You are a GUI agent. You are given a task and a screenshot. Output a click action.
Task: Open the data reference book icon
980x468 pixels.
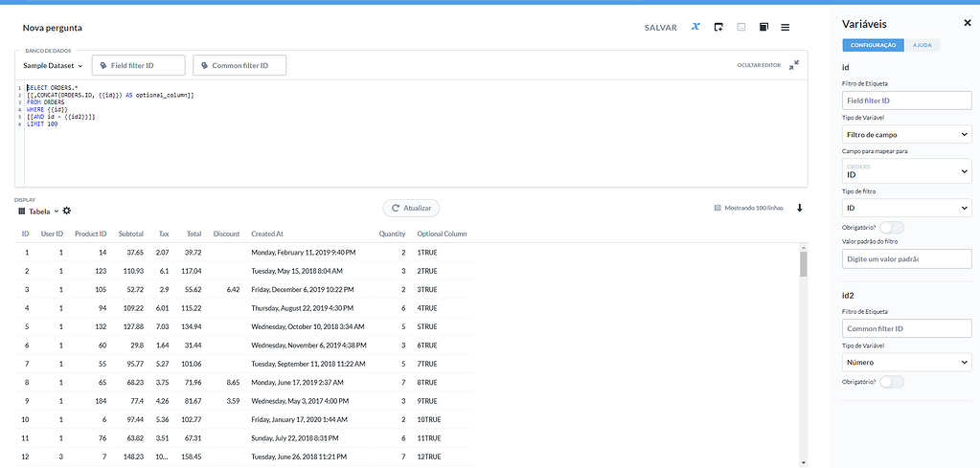pyautogui.click(x=763, y=27)
